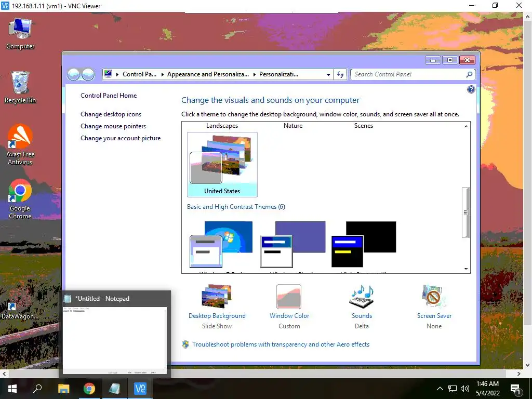Click the search magnifier in Control Panel

pyautogui.click(x=469, y=74)
